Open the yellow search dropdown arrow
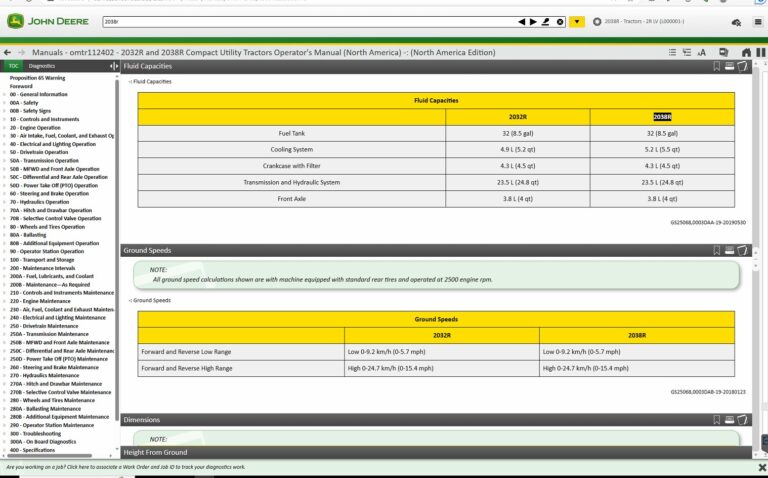Screen dimensions: 768x478 (576, 22)
